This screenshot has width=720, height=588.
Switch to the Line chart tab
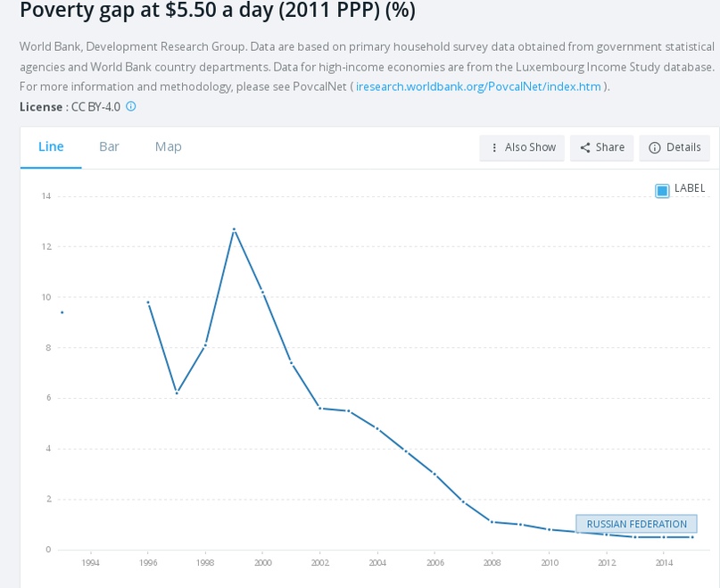click(51, 146)
